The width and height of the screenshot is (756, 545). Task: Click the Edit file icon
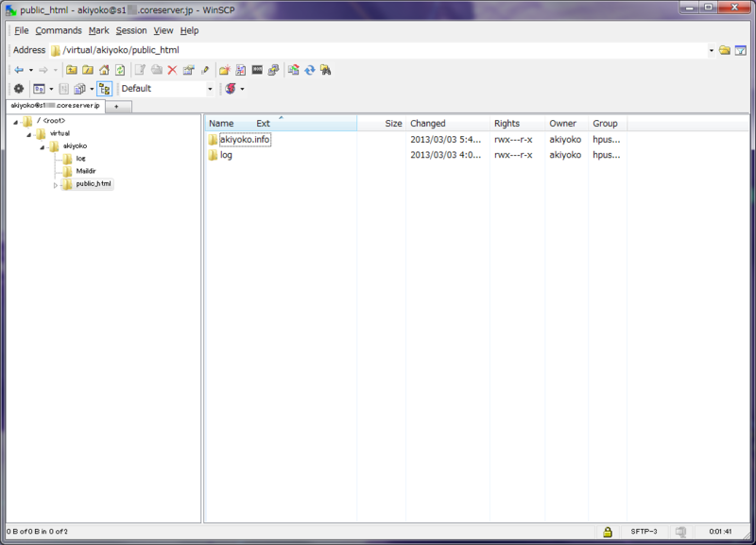140,70
